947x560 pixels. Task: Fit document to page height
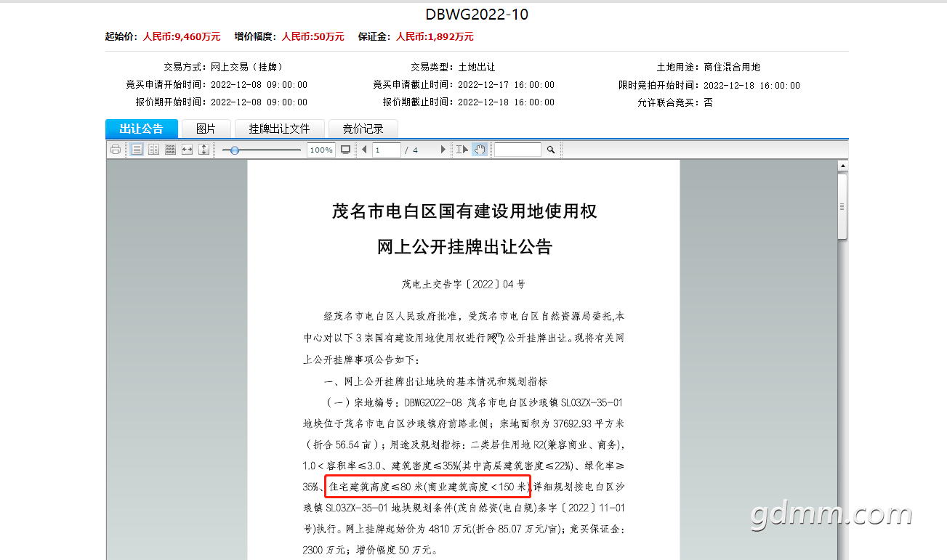click(203, 150)
